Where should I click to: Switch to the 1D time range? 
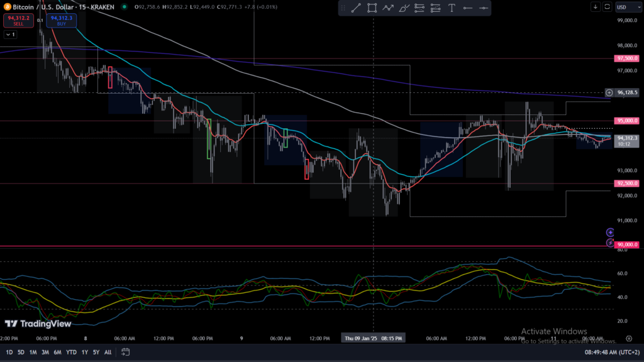[x=9, y=352]
